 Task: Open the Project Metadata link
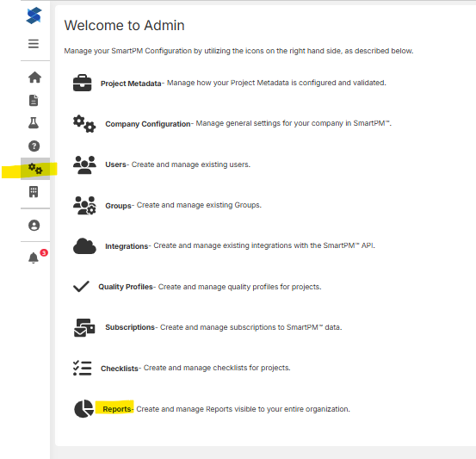131,84
